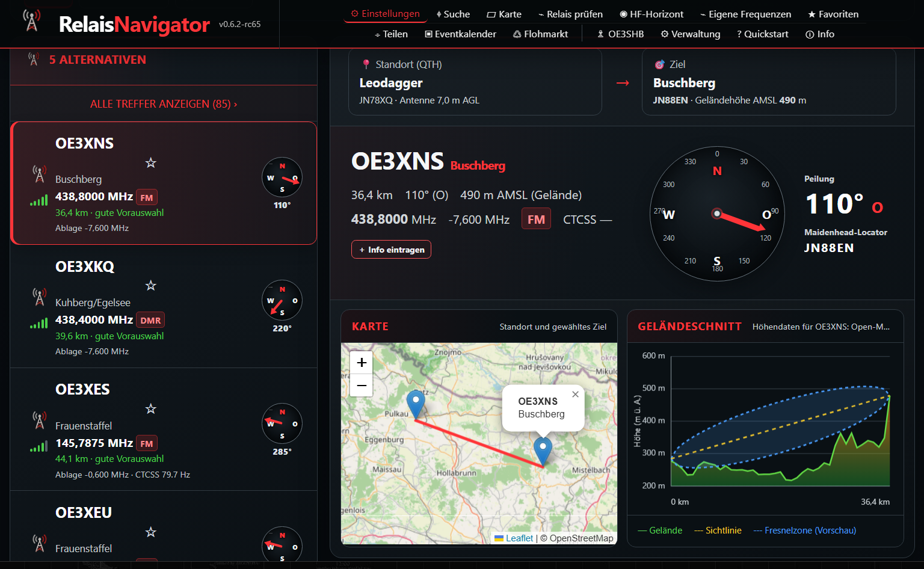Click the Buschberg destination marker on map
Viewport: 924px width, 569px height.
tap(543, 451)
